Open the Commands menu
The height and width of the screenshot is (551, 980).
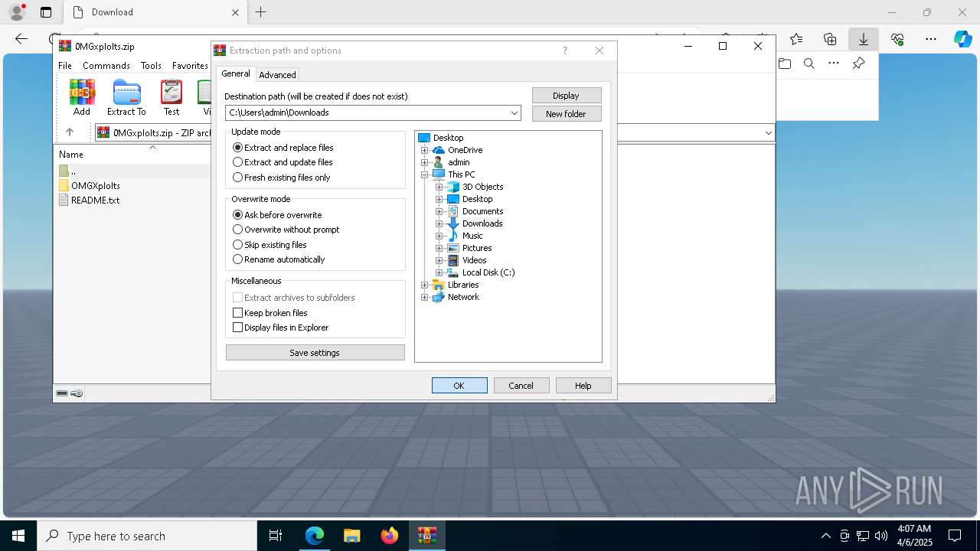106,66
